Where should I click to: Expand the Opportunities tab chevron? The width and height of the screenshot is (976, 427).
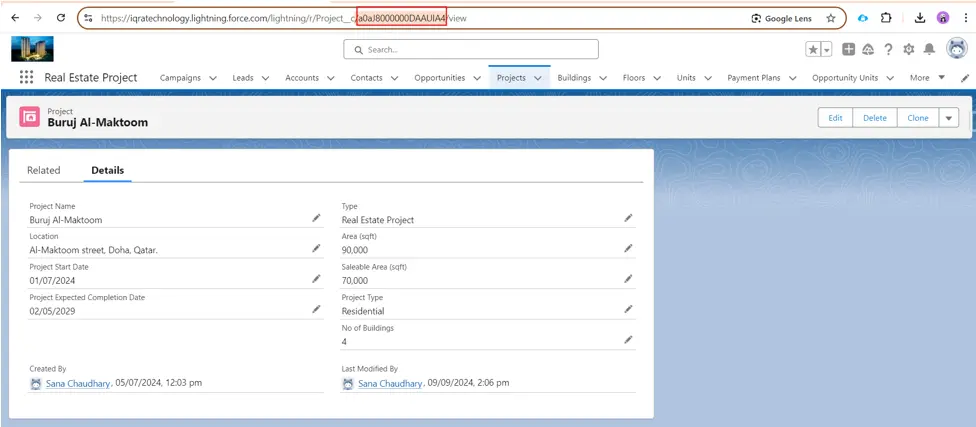click(477, 78)
